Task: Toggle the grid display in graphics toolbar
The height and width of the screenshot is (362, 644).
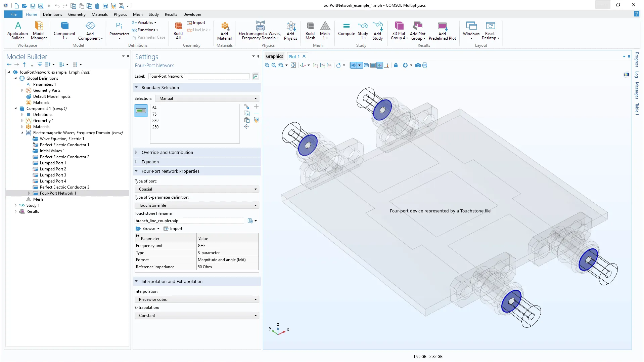Action: 373,65
